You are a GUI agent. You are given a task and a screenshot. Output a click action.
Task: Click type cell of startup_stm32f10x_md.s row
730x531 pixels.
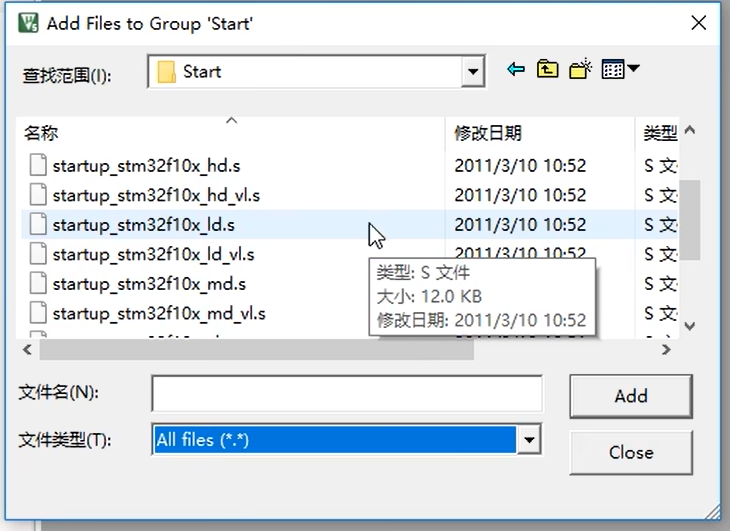tap(661, 284)
